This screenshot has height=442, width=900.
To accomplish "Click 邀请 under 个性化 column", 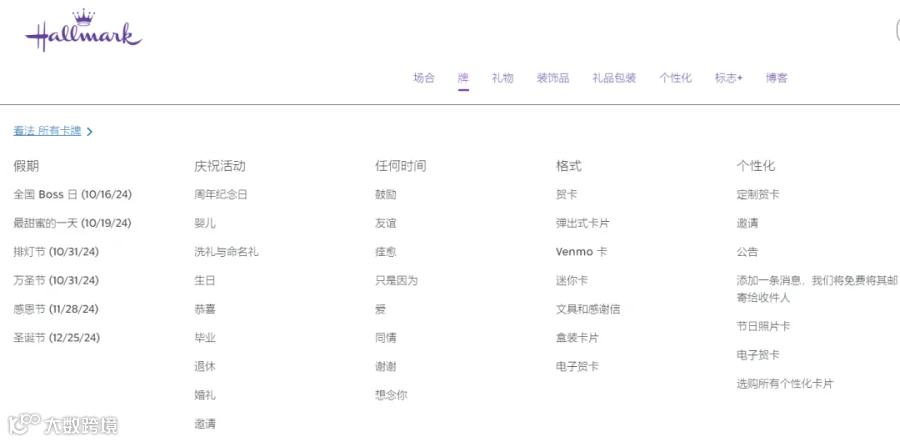I will (x=747, y=223).
